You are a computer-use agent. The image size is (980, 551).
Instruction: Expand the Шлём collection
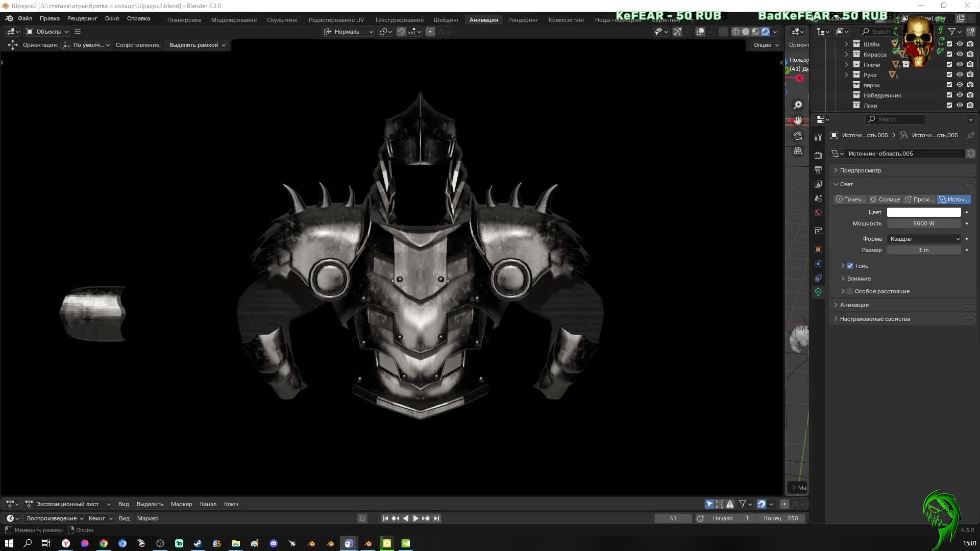pyautogui.click(x=846, y=44)
